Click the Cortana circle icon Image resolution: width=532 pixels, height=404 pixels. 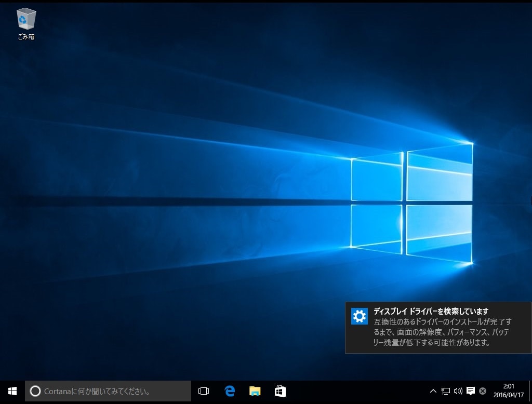(x=35, y=391)
